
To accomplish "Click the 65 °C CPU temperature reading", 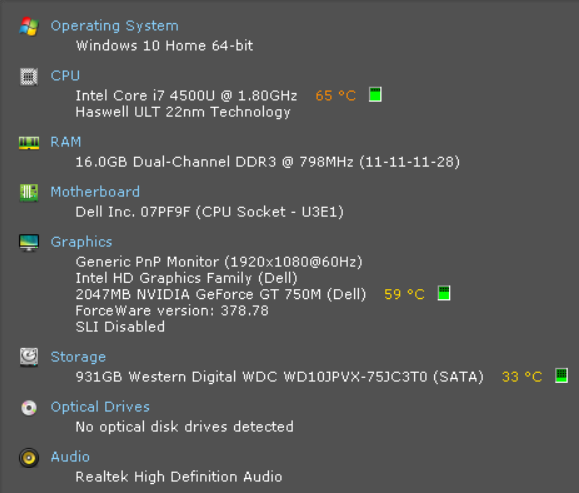I will [335, 96].
